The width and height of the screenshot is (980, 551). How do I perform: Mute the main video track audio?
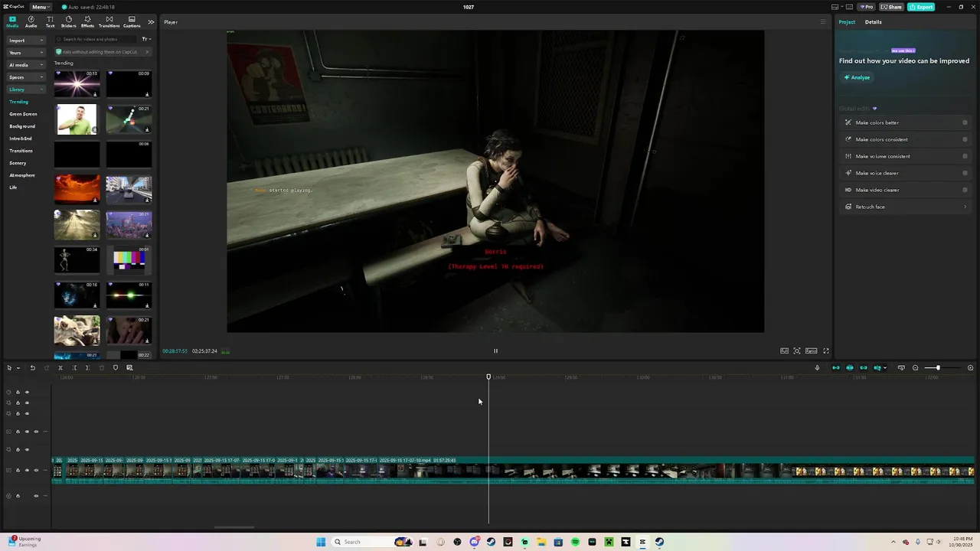(36, 470)
